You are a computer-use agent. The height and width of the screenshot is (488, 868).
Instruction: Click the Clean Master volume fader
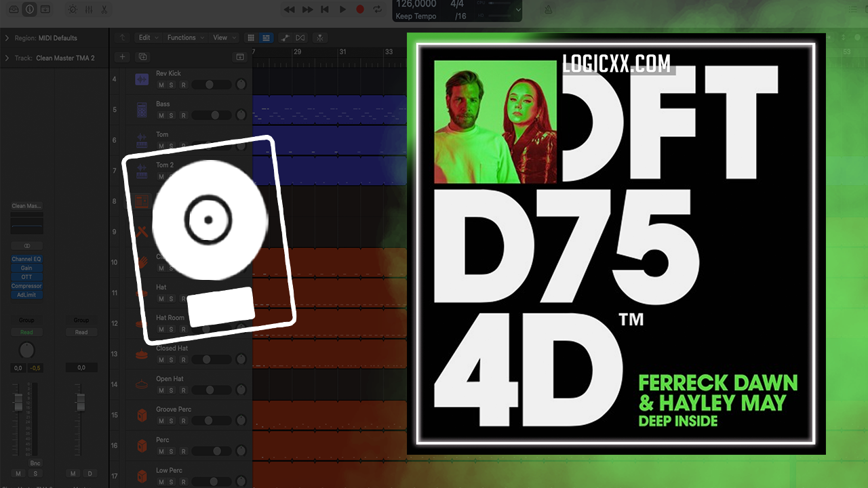coord(18,404)
